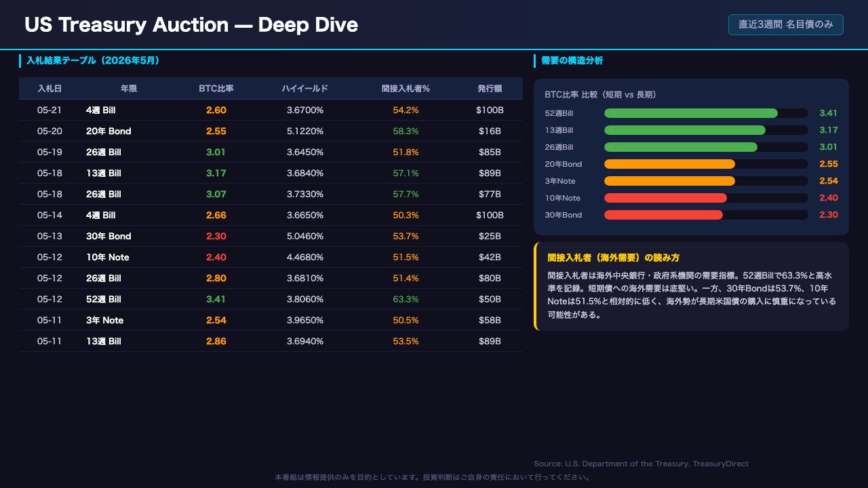Click the 63.3% indirect bidder table cell
Viewport: 868px width, 488px height.
pos(406,299)
